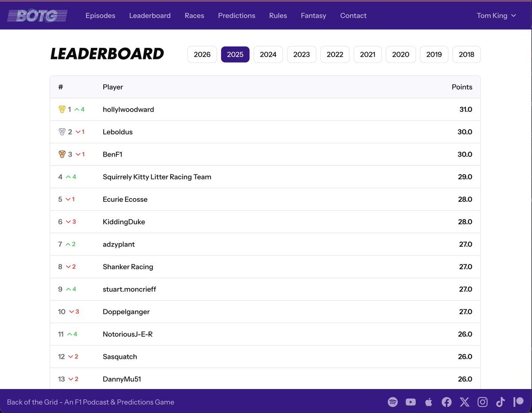This screenshot has width=532, height=413.
Task: Click the 29.0 points value
Action: coord(465,177)
